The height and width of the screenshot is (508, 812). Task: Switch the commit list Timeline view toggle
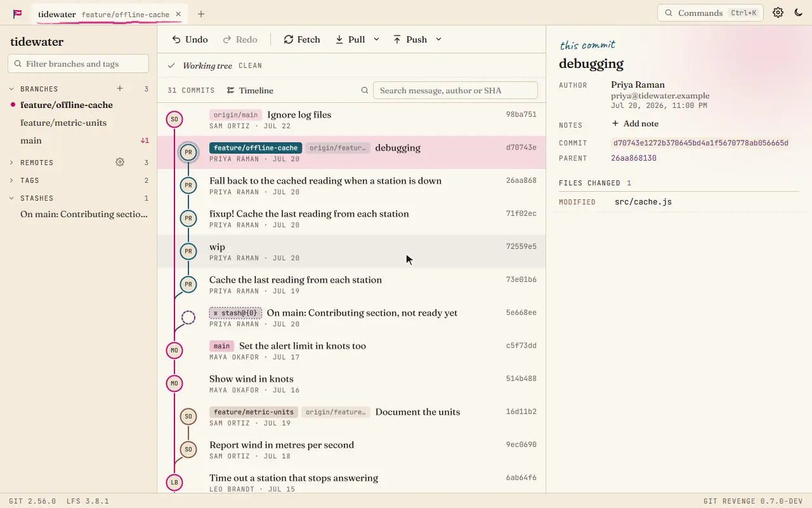coord(250,90)
